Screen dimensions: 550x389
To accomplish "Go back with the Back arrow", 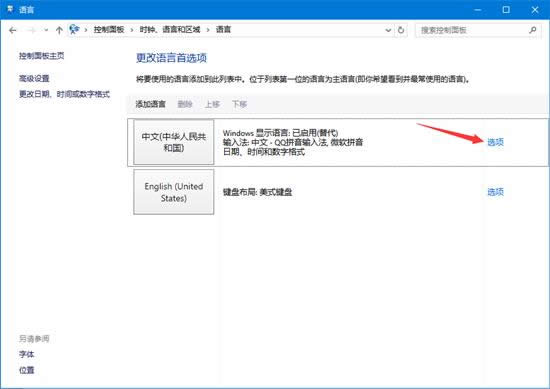I will [13, 30].
